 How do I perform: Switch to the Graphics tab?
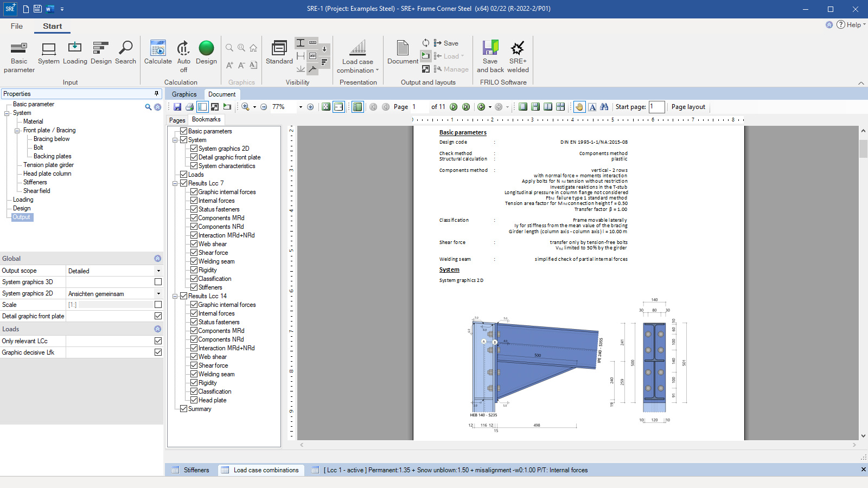(x=184, y=94)
